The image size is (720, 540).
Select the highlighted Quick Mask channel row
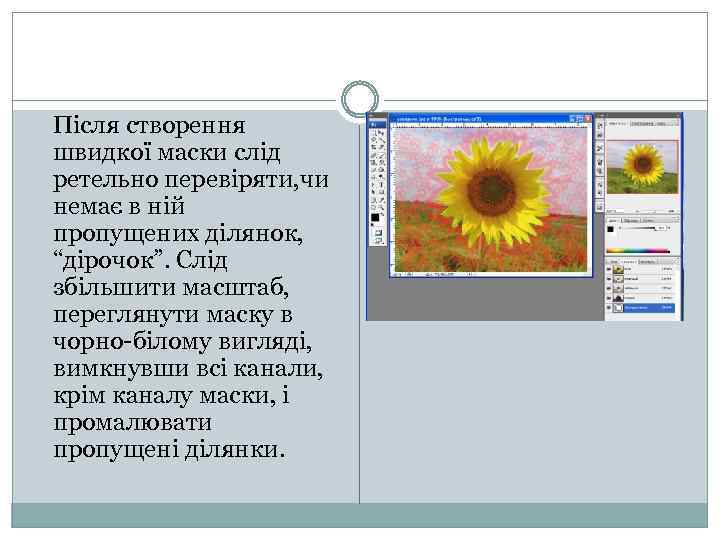pyautogui.click(x=641, y=308)
